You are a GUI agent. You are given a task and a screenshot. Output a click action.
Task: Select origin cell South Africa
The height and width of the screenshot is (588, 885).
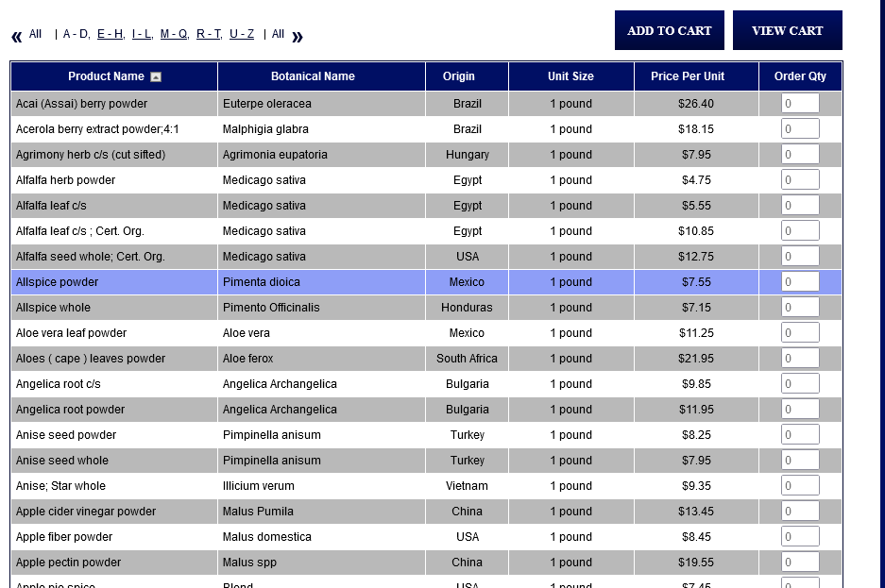(x=467, y=358)
